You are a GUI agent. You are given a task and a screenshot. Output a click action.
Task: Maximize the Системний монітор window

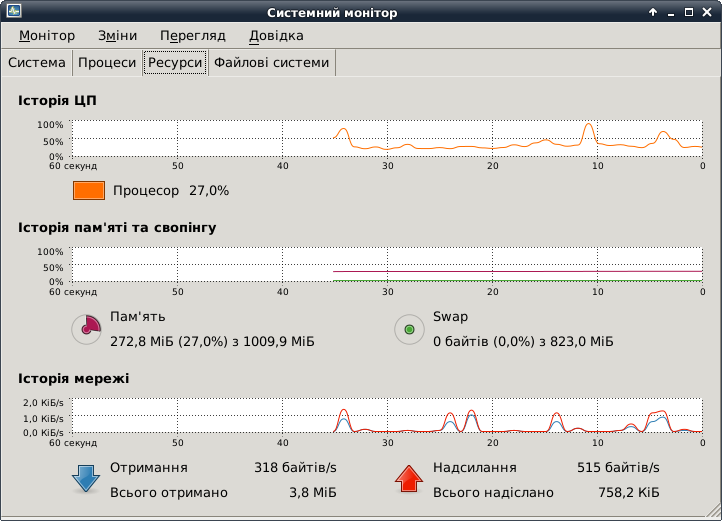[x=690, y=12]
